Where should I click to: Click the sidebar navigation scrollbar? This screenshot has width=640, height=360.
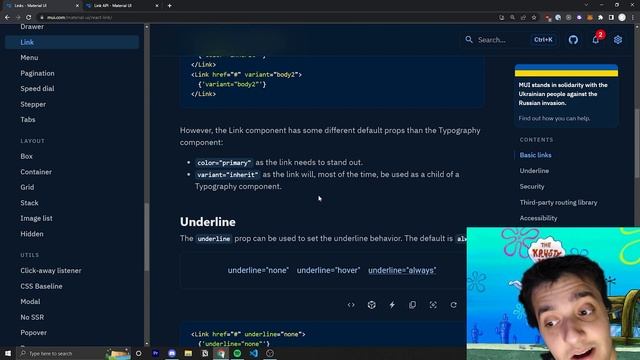147,237
